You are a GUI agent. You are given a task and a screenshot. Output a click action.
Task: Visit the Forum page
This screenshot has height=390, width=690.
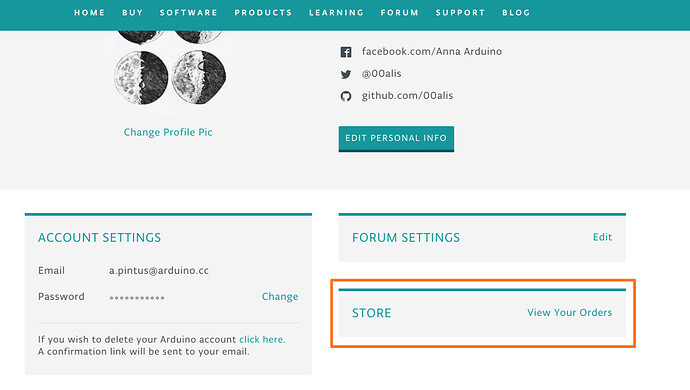(400, 13)
